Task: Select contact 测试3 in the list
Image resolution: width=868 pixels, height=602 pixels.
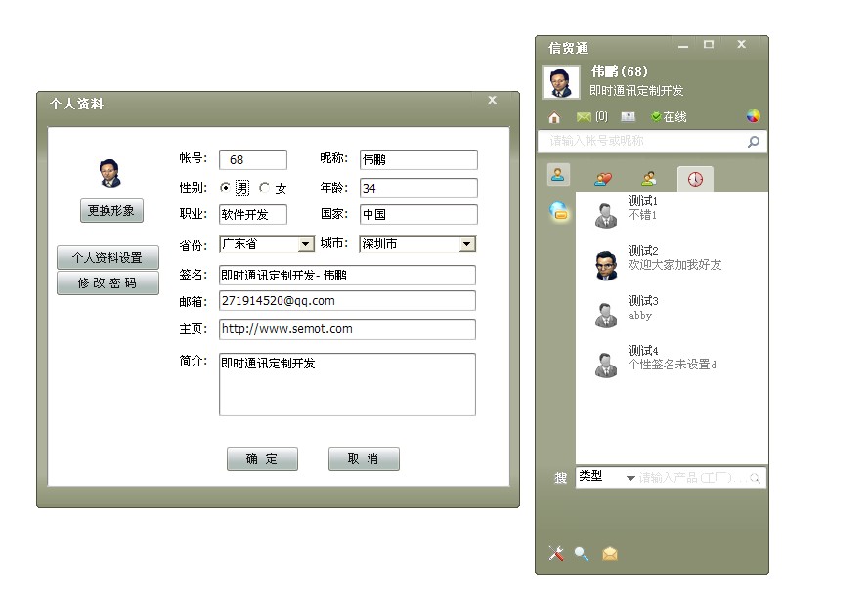Action: tap(672, 314)
